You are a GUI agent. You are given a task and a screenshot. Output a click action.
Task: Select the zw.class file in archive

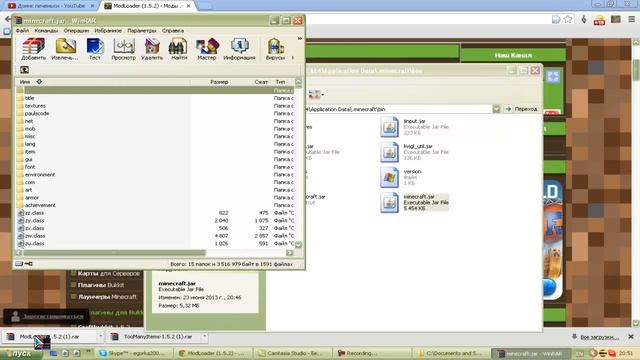pos(35,236)
